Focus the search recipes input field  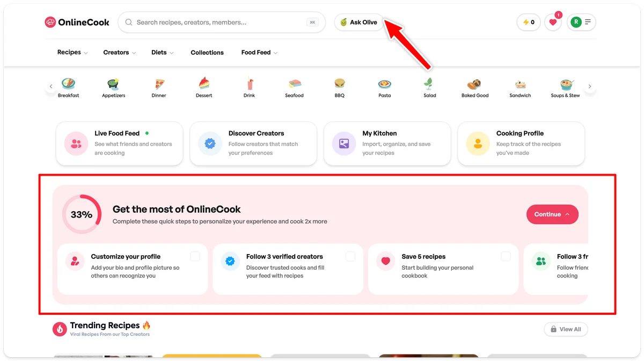[222, 22]
